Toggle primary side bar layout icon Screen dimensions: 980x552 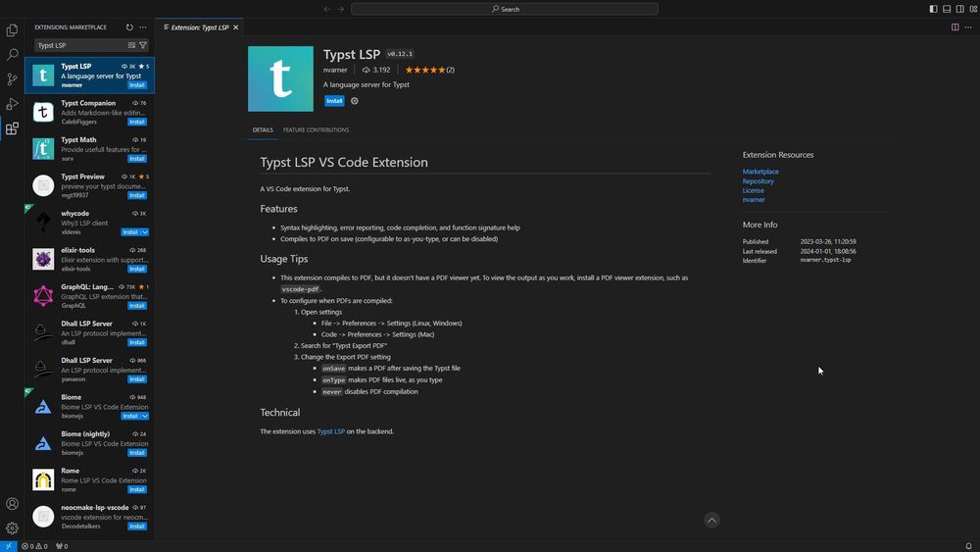[x=933, y=9]
